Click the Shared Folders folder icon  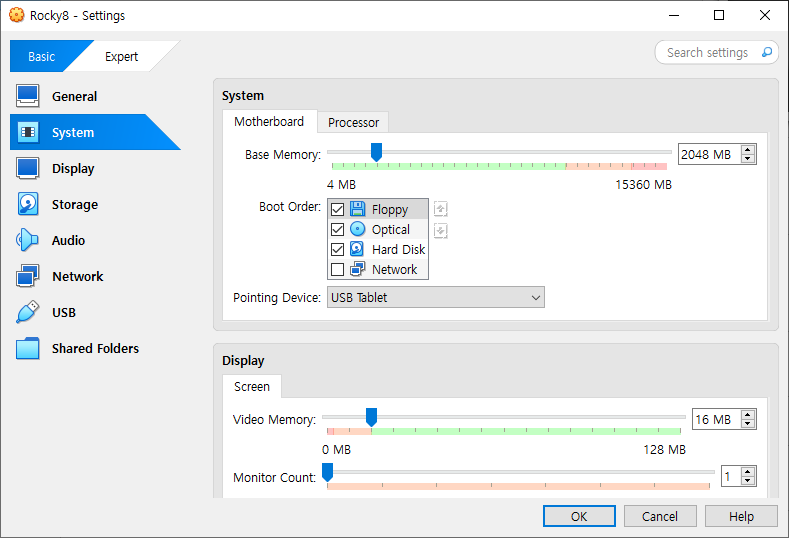(27, 348)
